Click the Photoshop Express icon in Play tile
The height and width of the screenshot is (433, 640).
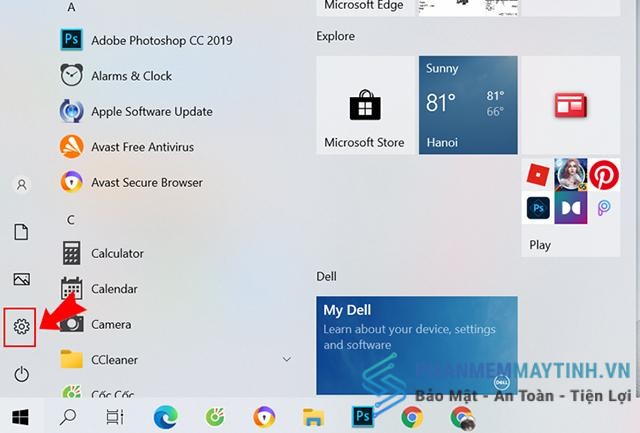pyautogui.click(x=538, y=208)
